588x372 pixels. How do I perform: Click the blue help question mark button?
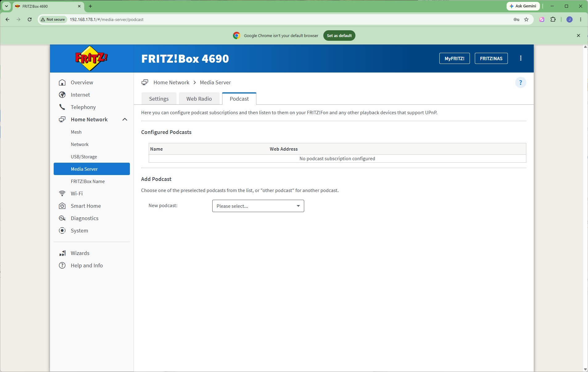(x=520, y=82)
